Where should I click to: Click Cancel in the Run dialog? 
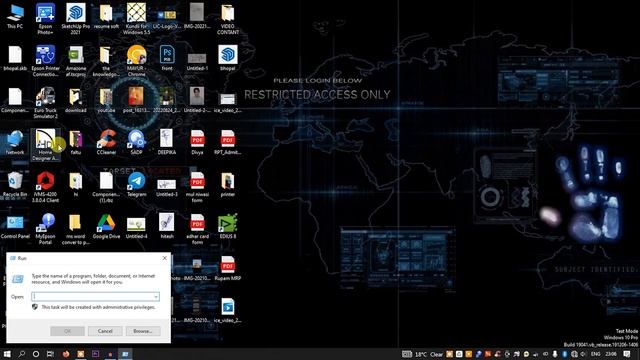(x=105, y=331)
